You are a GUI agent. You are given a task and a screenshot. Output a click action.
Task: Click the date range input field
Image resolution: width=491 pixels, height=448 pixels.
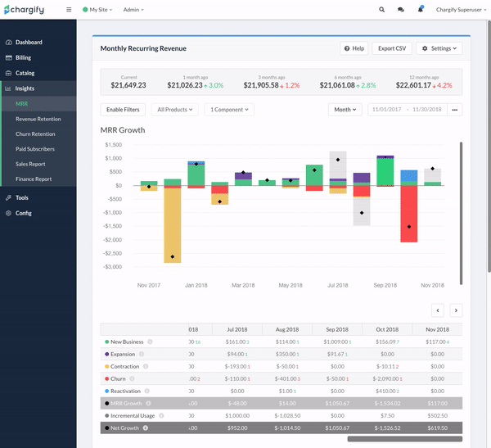406,109
